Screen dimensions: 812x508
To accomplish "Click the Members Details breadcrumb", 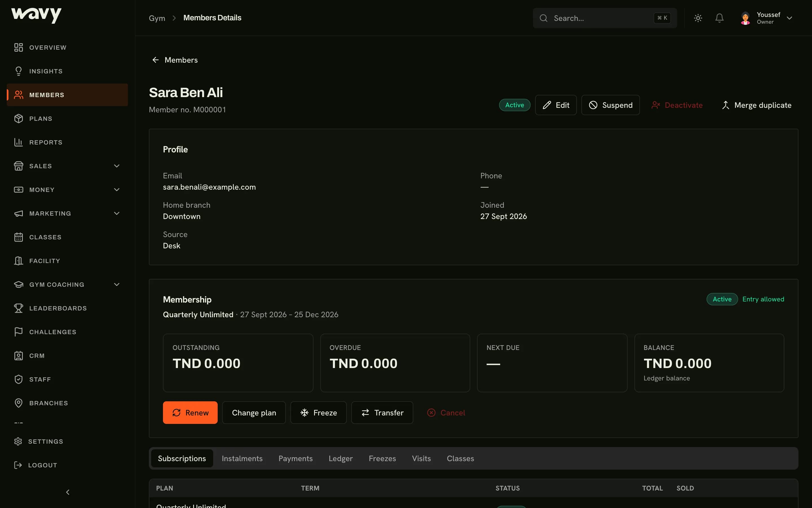I will coord(212,18).
